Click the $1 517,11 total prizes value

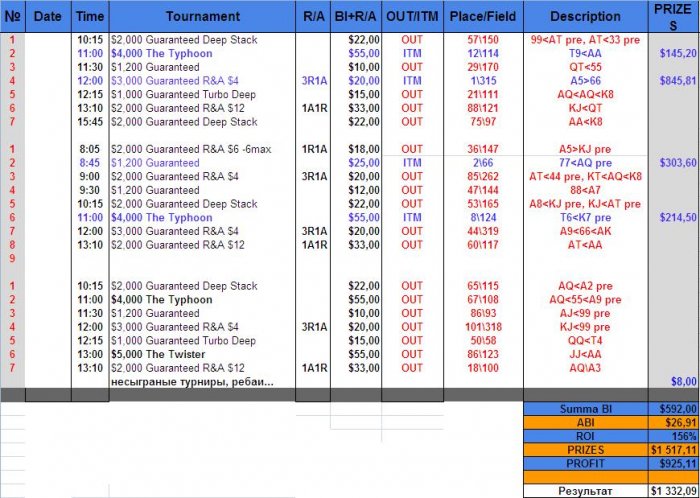(674, 450)
